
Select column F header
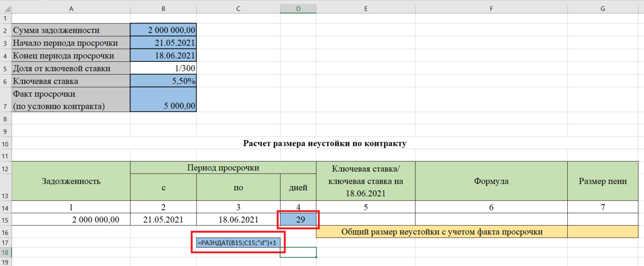pos(491,9)
